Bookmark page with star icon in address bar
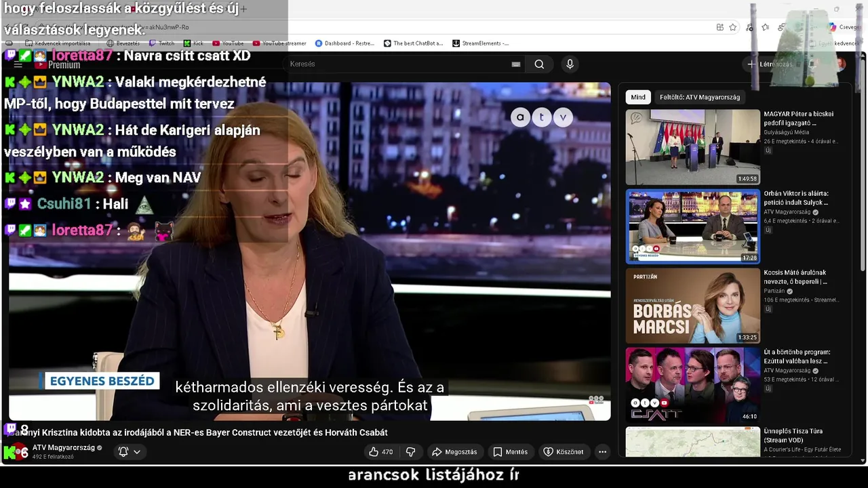Viewport: 868px width, 488px height. [733, 27]
